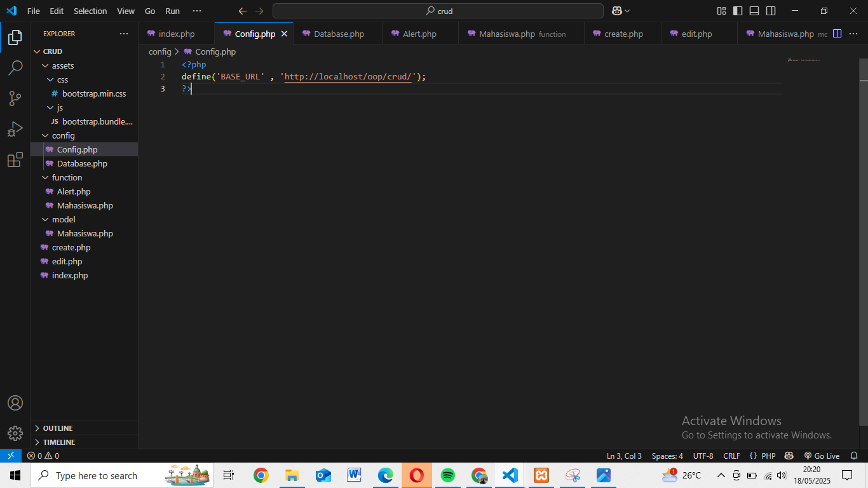Open the remote window indicator
The height and width of the screenshot is (488, 868).
pyautogui.click(x=11, y=456)
